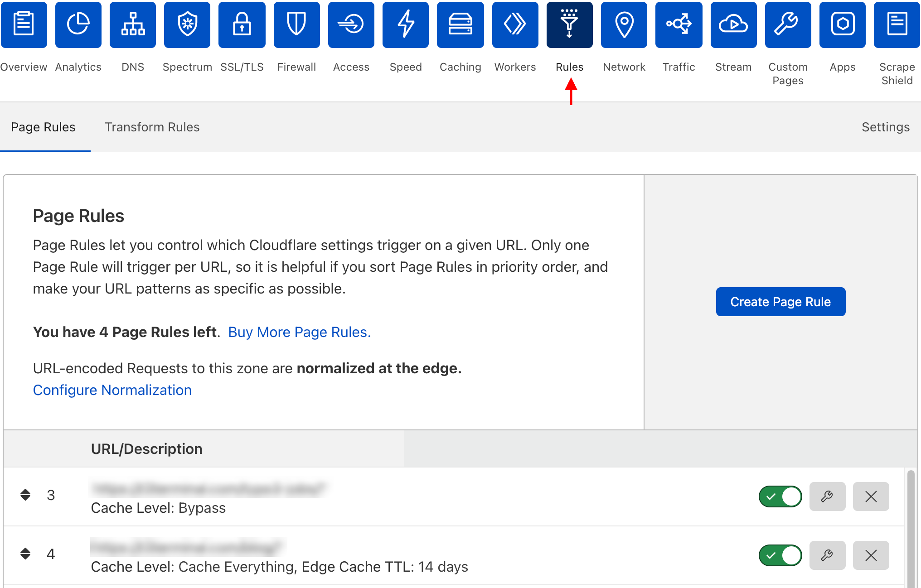The image size is (921, 588).
Task: Open the Caching section
Action: pyautogui.click(x=460, y=24)
